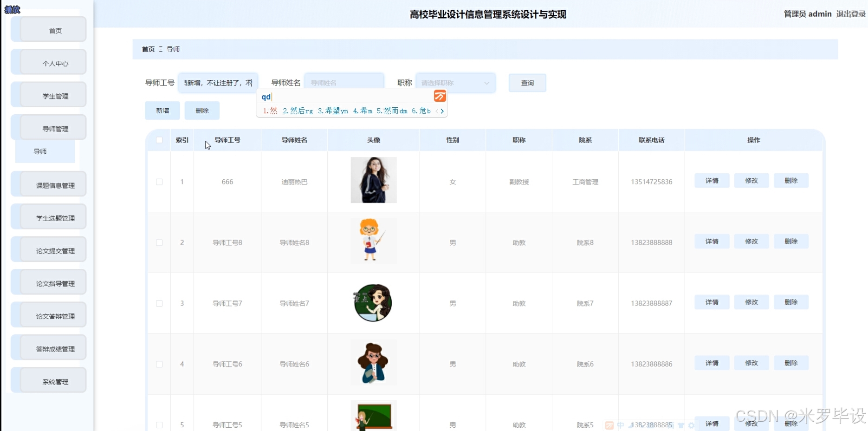The image size is (868, 431).
Task: Click 修改 for 导师姓名8 row
Action: (x=751, y=242)
